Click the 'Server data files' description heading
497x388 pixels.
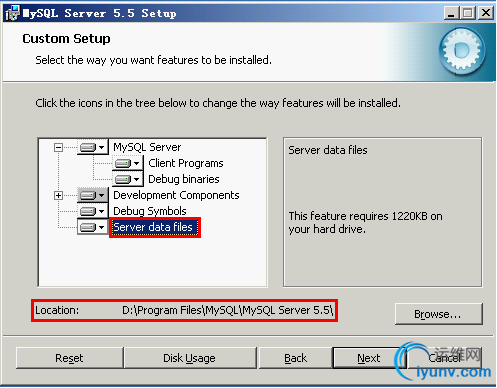328,150
